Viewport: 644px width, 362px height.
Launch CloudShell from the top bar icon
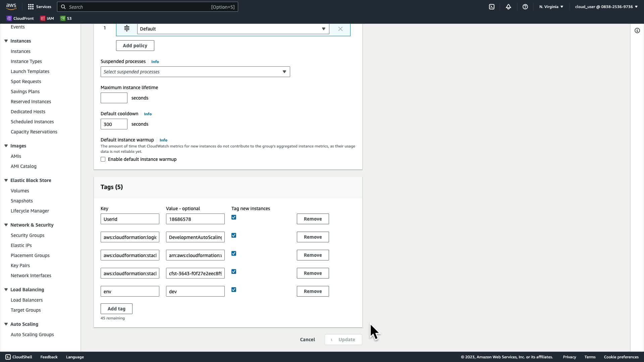[x=491, y=7]
